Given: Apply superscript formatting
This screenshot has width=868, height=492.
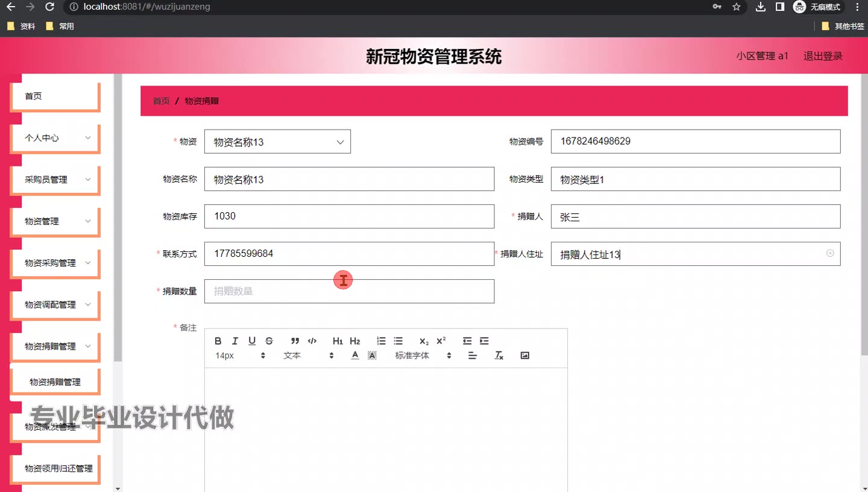Looking at the screenshot, I should tap(441, 341).
